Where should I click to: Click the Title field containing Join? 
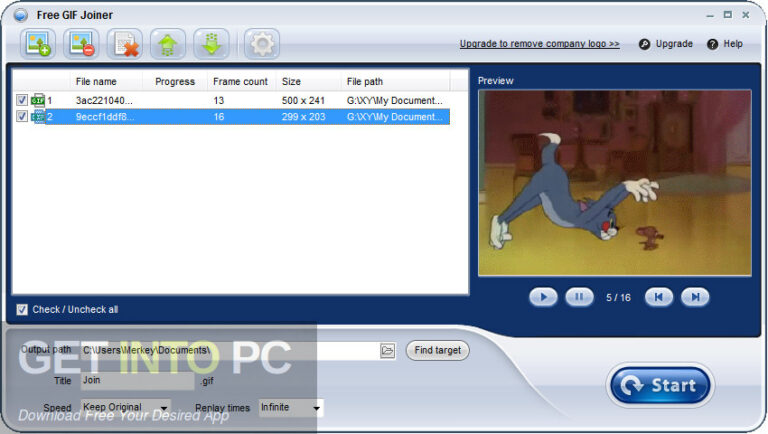138,381
